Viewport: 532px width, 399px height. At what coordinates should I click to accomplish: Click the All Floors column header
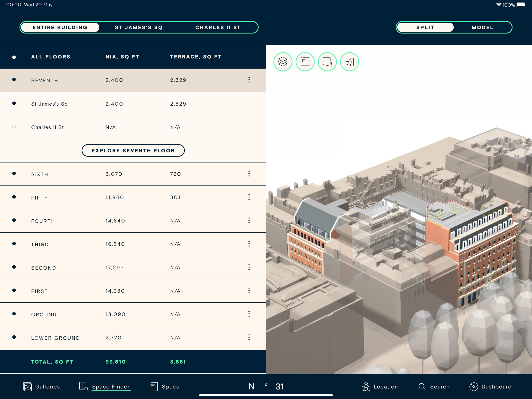[50, 57]
